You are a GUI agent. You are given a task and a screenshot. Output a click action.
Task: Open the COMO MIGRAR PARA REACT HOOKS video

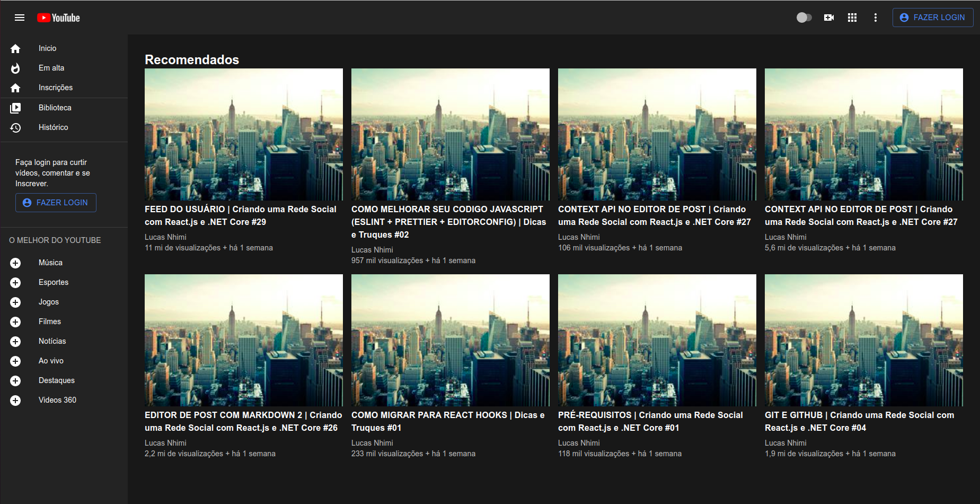point(450,340)
